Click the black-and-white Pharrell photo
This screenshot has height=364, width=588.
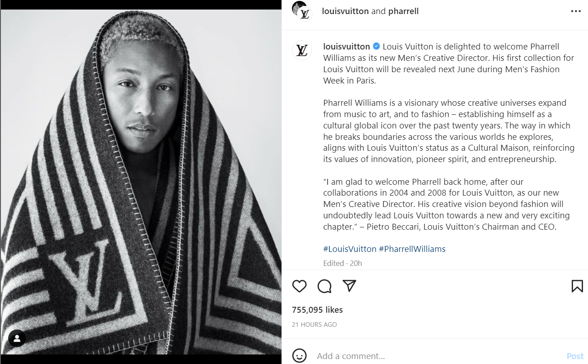point(141,182)
